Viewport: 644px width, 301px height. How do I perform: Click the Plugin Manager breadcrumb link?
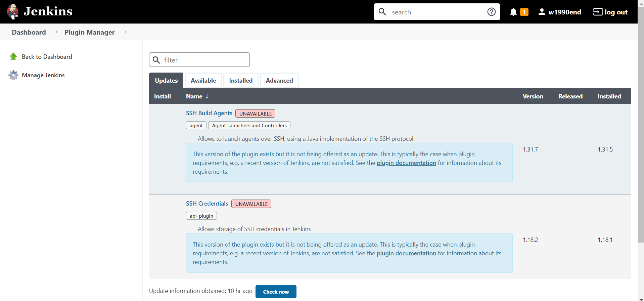point(89,32)
